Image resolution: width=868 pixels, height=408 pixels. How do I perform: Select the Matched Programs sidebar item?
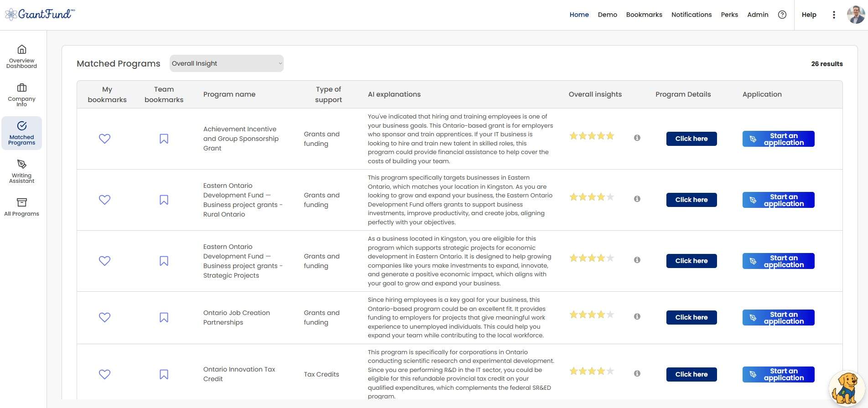point(21,133)
